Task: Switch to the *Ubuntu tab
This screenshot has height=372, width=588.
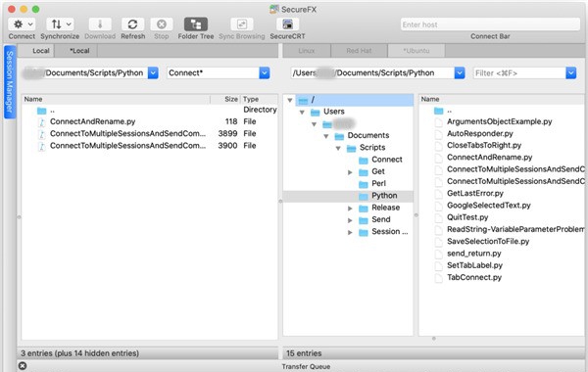Action: coord(416,51)
